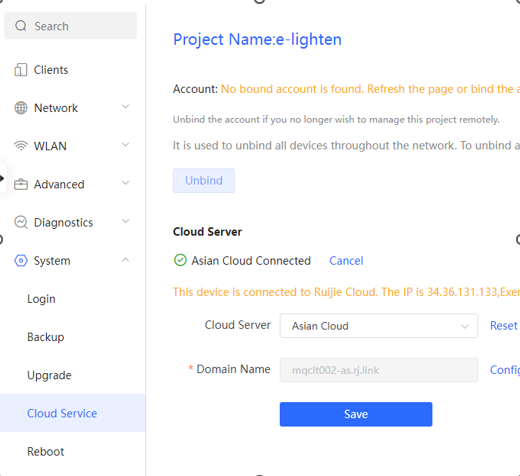Click the search magnifier icon

pos(21,26)
